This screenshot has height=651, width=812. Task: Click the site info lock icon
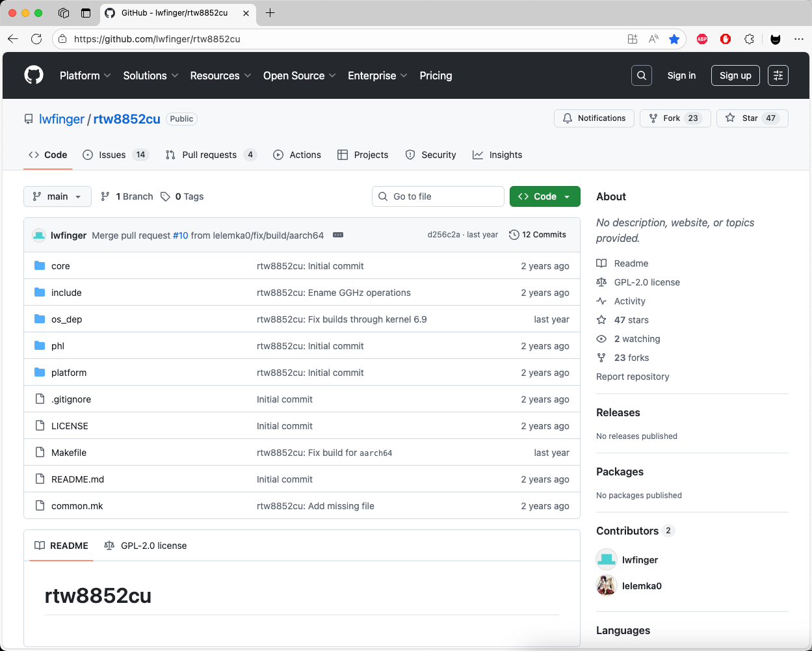62,39
